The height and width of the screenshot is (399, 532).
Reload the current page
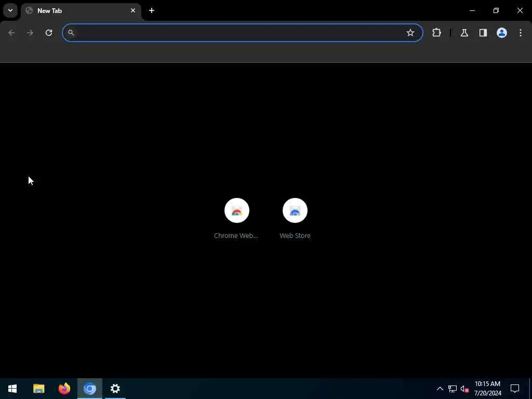point(49,33)
